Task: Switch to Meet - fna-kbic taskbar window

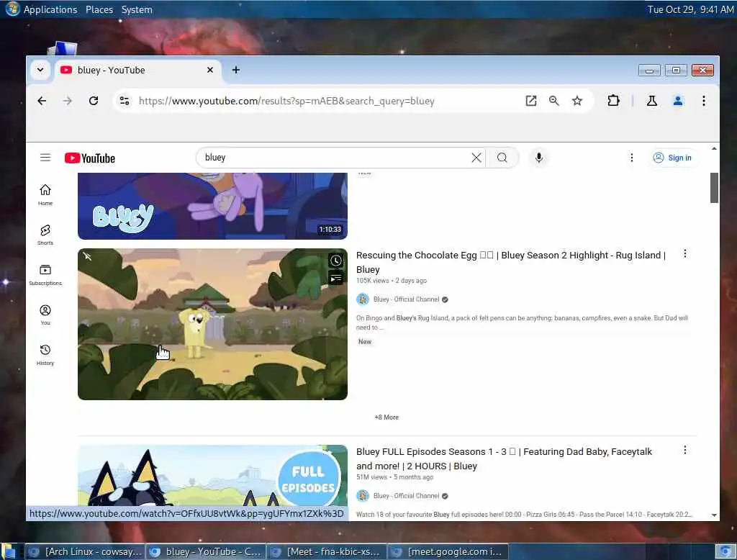Action: pos(327,552)
